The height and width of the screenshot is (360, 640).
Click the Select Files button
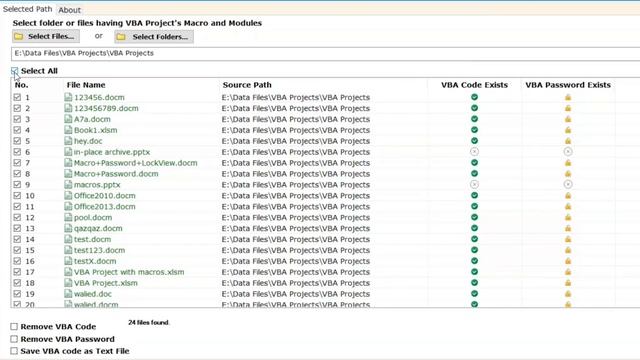point(46,36)
